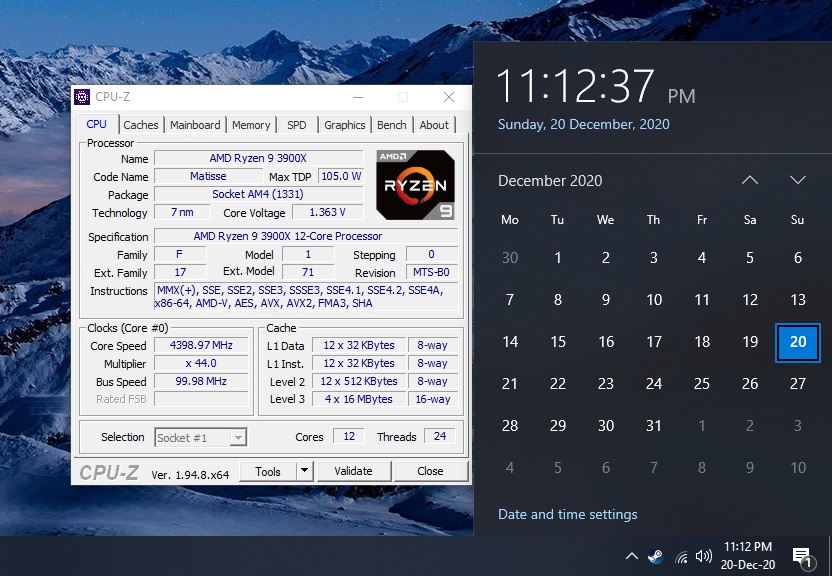Click the Code Name value Matisse
This screenshot has width=832, height=576.
(x=208, y=176)
